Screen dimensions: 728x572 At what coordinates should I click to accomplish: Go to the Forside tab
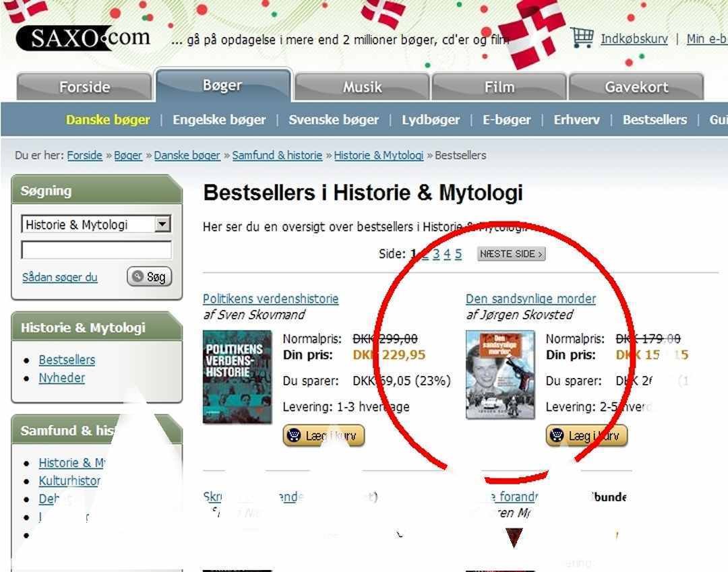coord(84,87)
